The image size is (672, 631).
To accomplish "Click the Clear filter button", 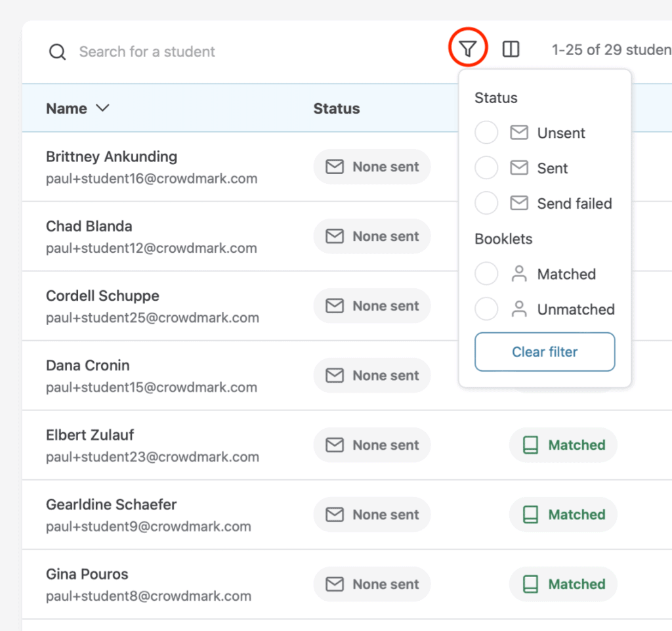I will tap(544, 352).
